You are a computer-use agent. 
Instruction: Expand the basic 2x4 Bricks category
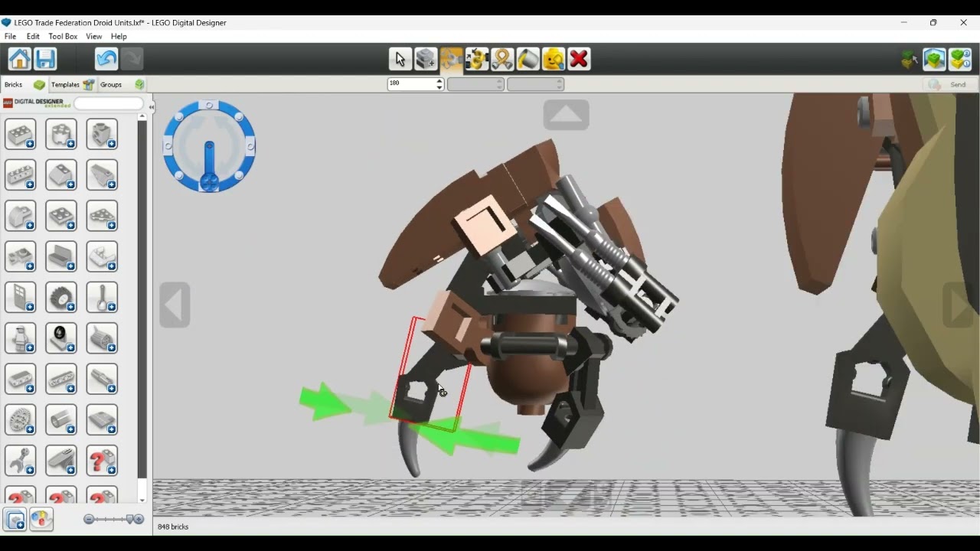click(x=21, y=135)
